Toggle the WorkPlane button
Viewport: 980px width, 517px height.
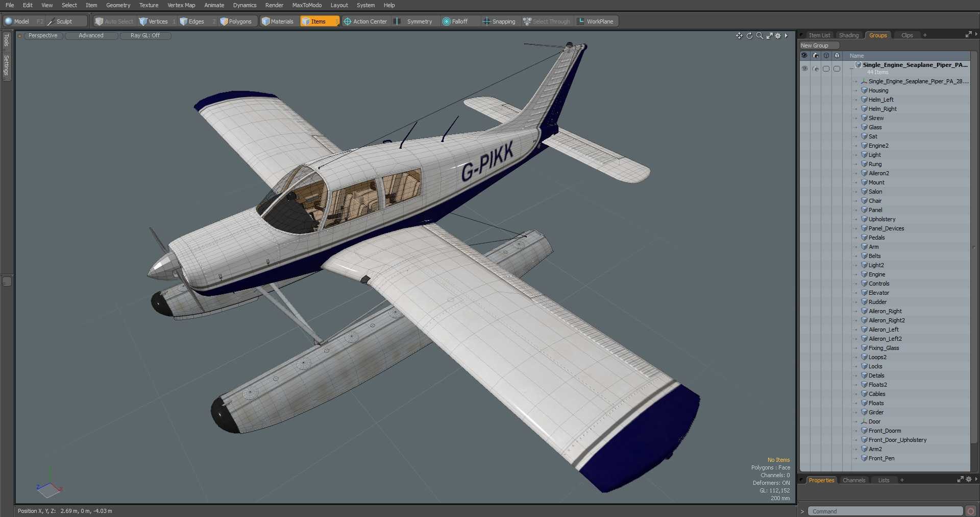point(596,21)
